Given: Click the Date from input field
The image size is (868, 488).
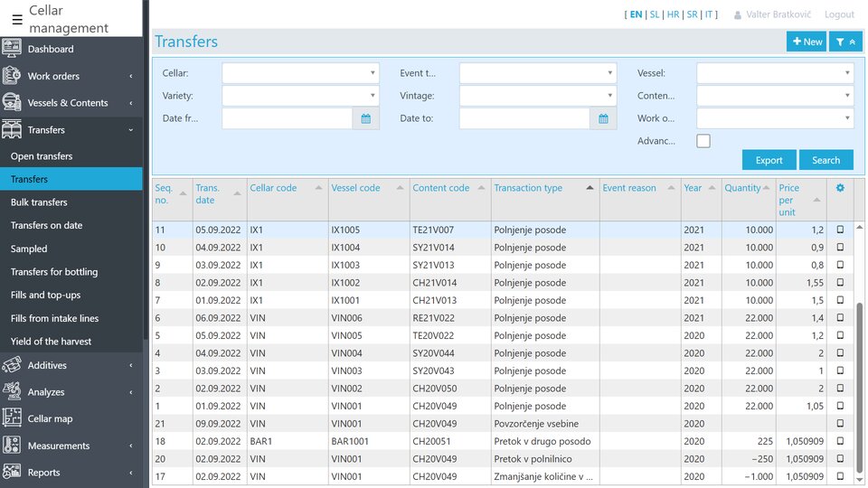Looking at the screenshot, I should (x=287, y=118).
